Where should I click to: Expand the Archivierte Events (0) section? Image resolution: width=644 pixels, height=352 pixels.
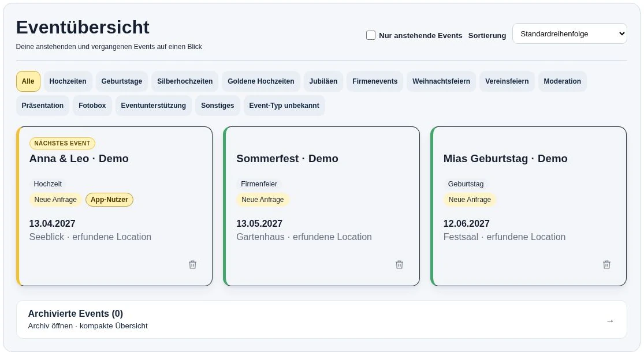(322, 320)
